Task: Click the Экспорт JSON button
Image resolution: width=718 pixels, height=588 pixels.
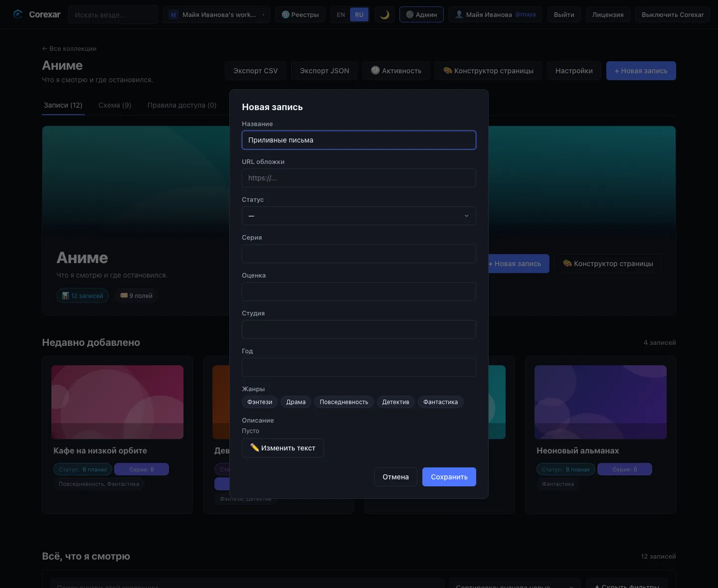Action: coord(325,71)
